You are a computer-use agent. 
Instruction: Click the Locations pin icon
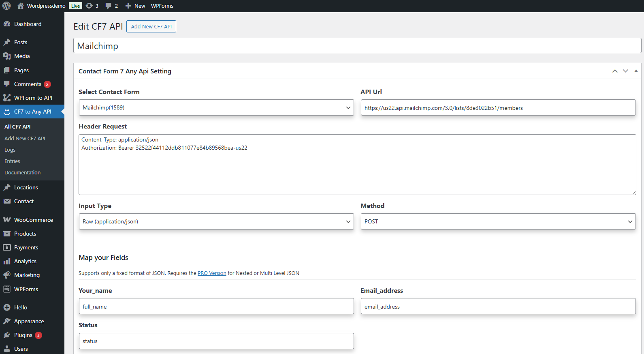(x=7, y=187)
